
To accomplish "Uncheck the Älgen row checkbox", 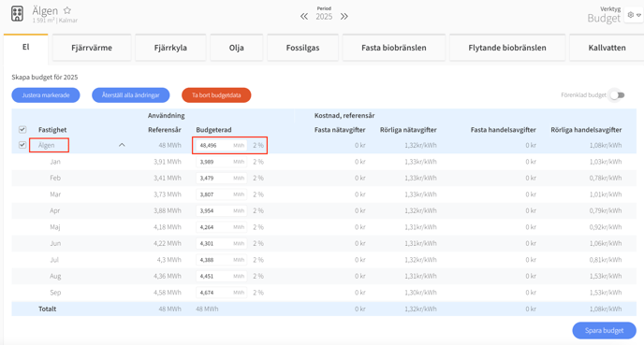I will tap(22, 145).
